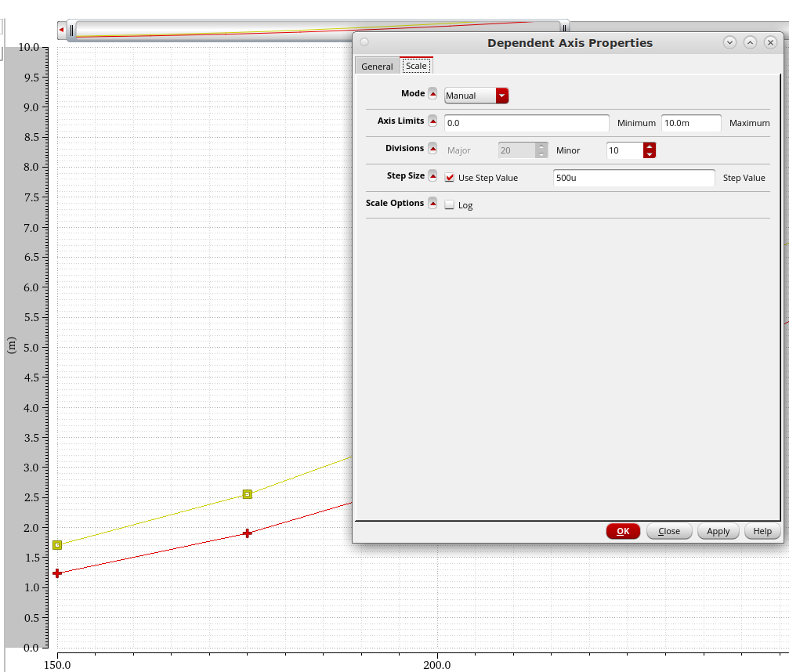Image resolution: width=789 pixels, height=672 pixels.
Task: Enable the Log scale checkbox
Action: pos(450,205)
